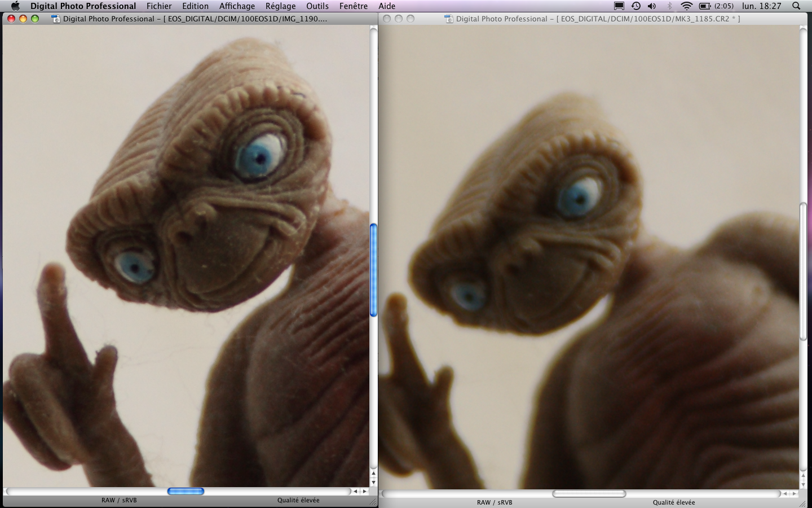This screenshot has width=812, height=508.
Task: Click the clock showing lun. 18:27
Action: click(x=762, y=6)
